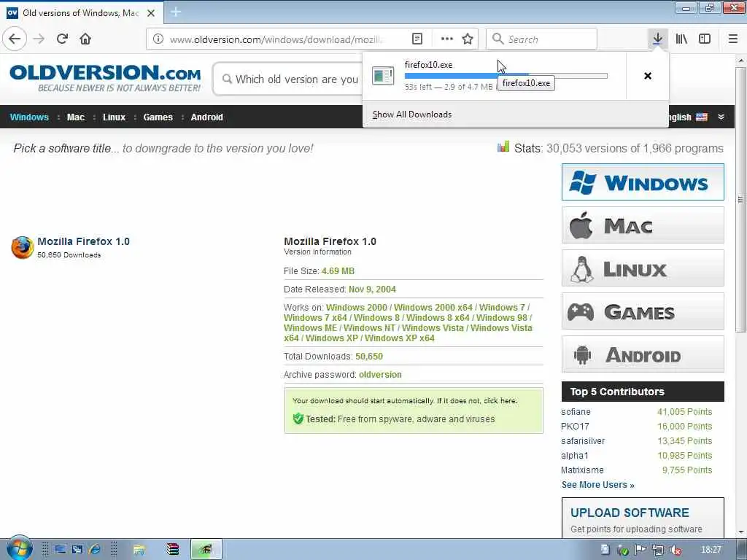Screen dimensions: 747x560
Task: Show site information for oldversion.com
Action: (158, 39)
